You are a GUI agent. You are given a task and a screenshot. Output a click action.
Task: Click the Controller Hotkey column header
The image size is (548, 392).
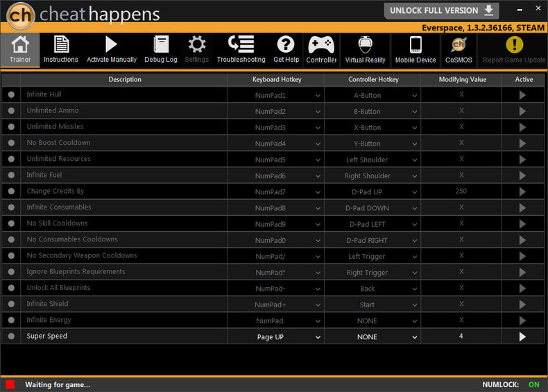click(x=373, y=80)
